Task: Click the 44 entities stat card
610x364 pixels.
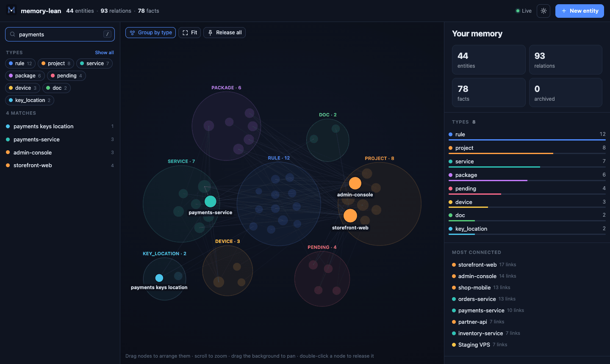Action: point(489,60)
